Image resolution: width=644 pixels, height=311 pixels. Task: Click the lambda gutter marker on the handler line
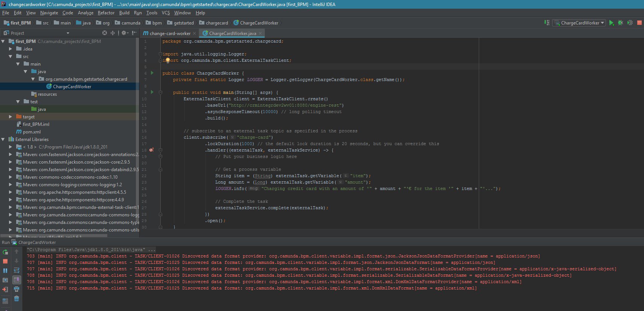pos(152,150)
